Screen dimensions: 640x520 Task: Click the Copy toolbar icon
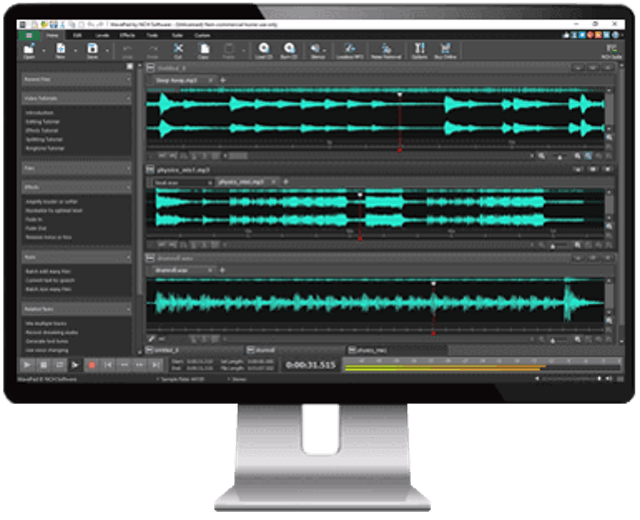203,51
